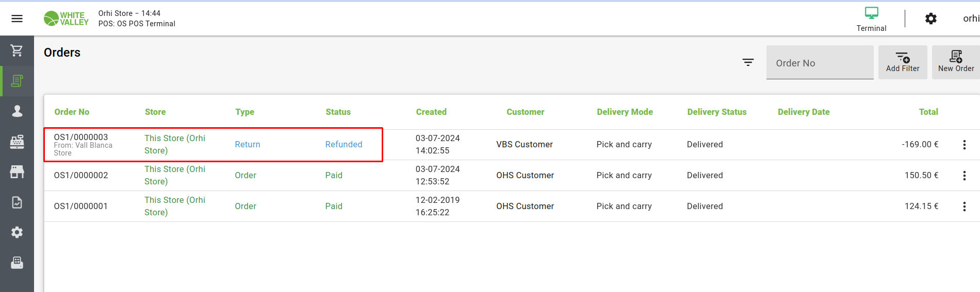980x292 pixels.
Task: Open the hamburger navigation menu
Action: click(x=17, y=19)
